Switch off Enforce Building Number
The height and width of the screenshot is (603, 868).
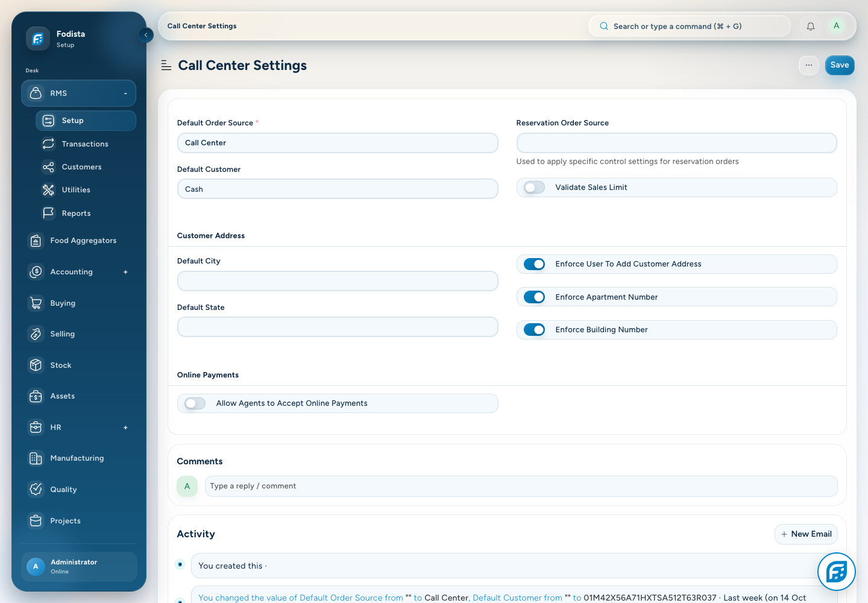[534, 329]
